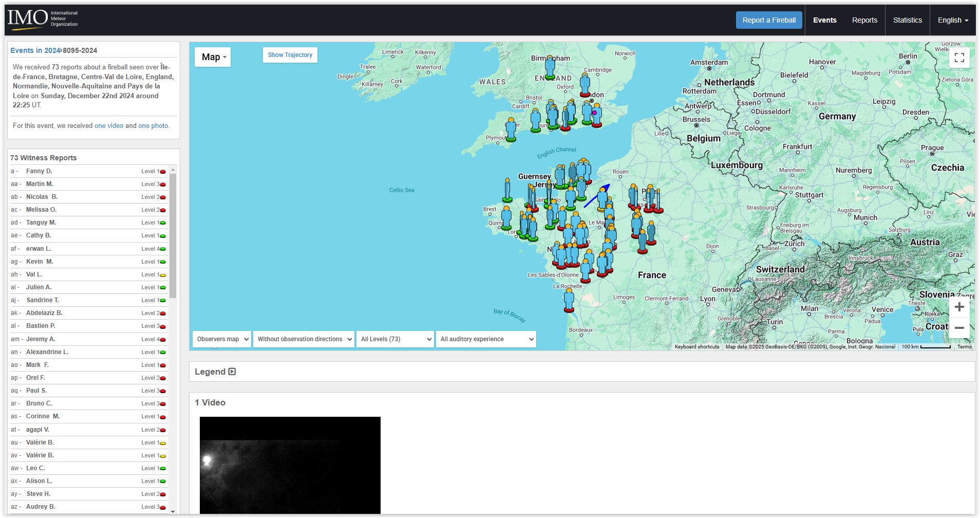Go to the Reports page
Image resolution: width=980 pixels, height=518 pixels.
pyautogui.click(x=864, y=20)
